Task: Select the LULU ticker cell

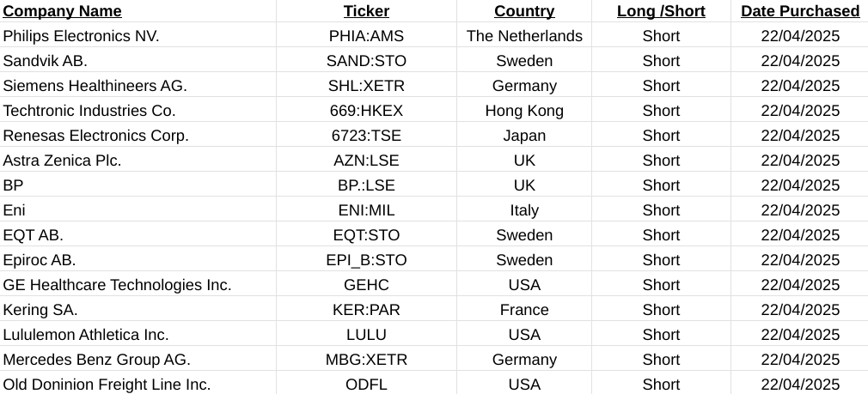Action: click(366, 335)
